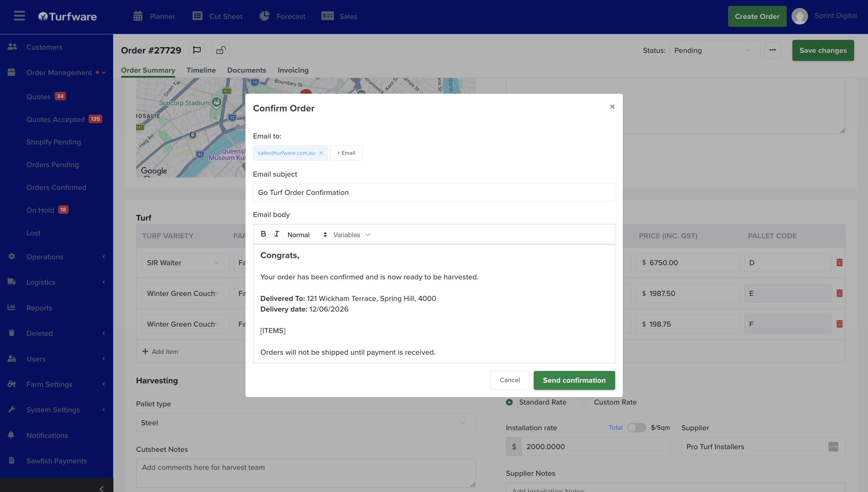The width and height of the screenshot is (868, 492).
Task: Remove sales@turfware.com.au email chip
Action: pos(321,153)
